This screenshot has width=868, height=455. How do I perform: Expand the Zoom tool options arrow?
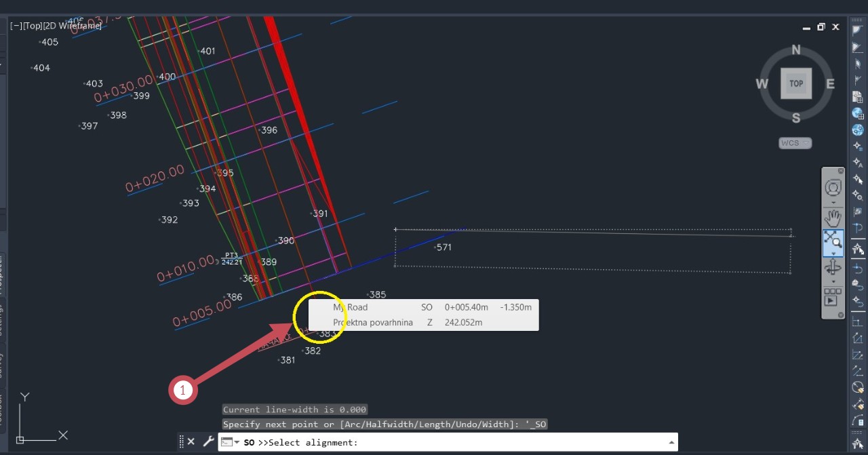tap(833, 254)
